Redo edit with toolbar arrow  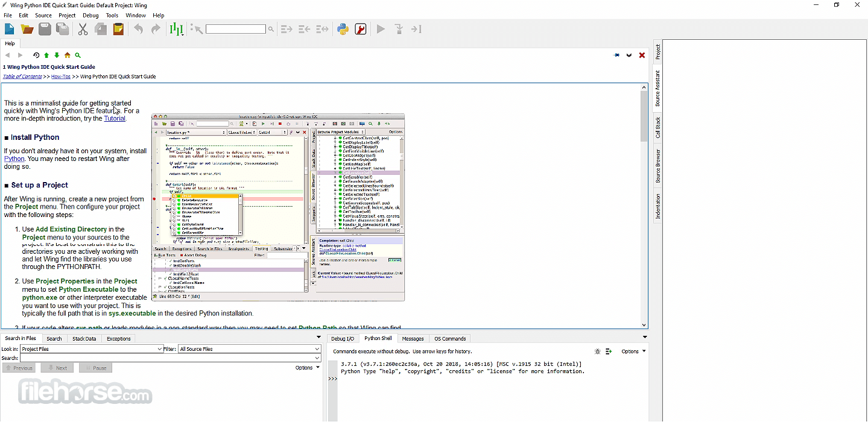click(156, 29)
